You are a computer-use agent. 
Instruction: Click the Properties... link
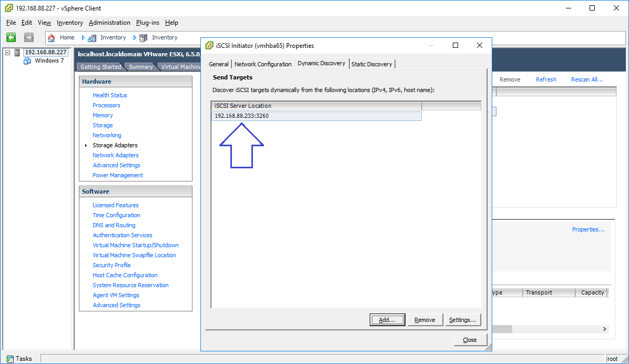click(x=588, y=229)
